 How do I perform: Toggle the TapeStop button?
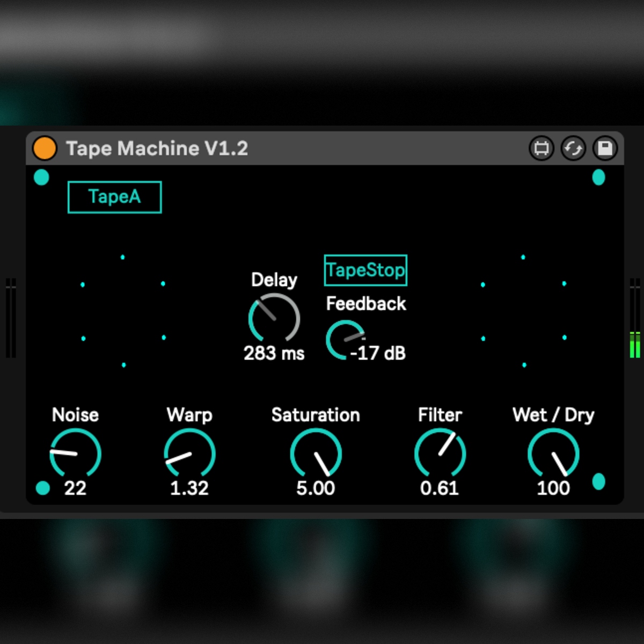click(x=365, y=270)
